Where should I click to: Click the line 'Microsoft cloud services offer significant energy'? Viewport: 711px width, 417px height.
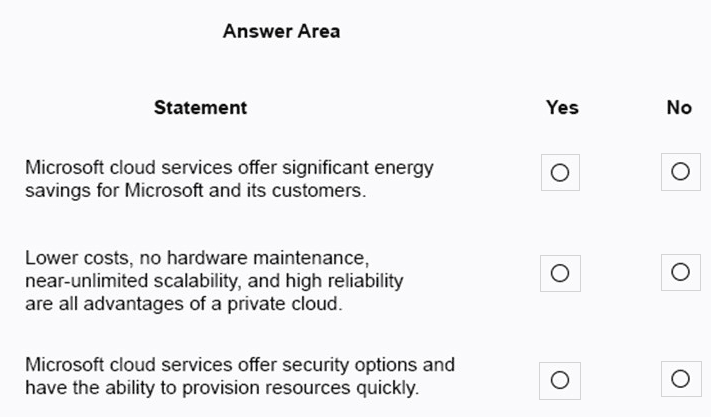(x=229, y=167)
